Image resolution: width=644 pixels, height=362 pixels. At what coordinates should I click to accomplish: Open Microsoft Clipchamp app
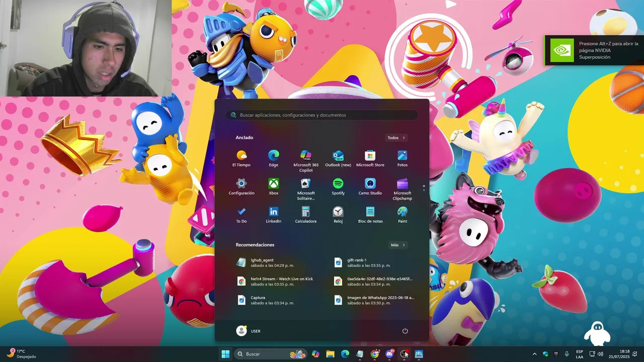point(403,189)
